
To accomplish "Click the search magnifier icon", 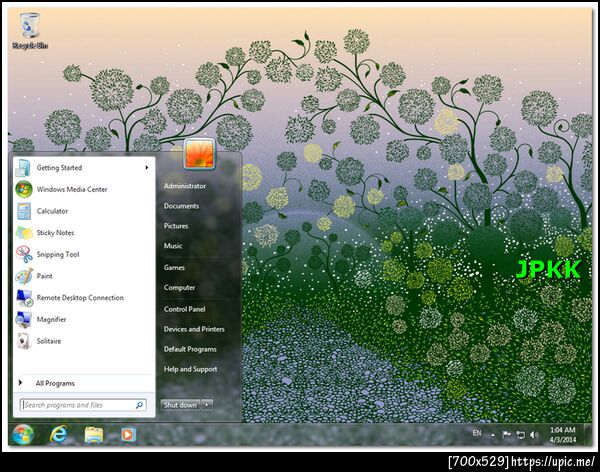I will [139, 405].
